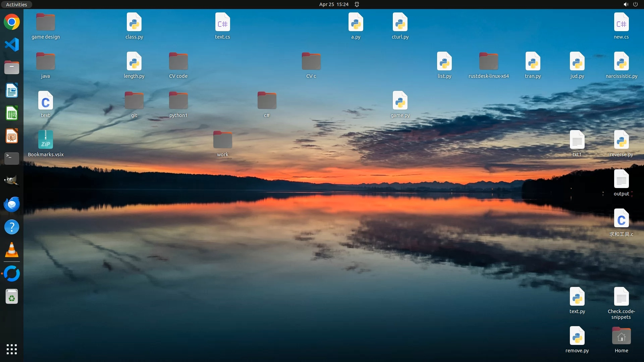Click the Activities button
This screenshot has width=644, height=362.
pos(16,4)
